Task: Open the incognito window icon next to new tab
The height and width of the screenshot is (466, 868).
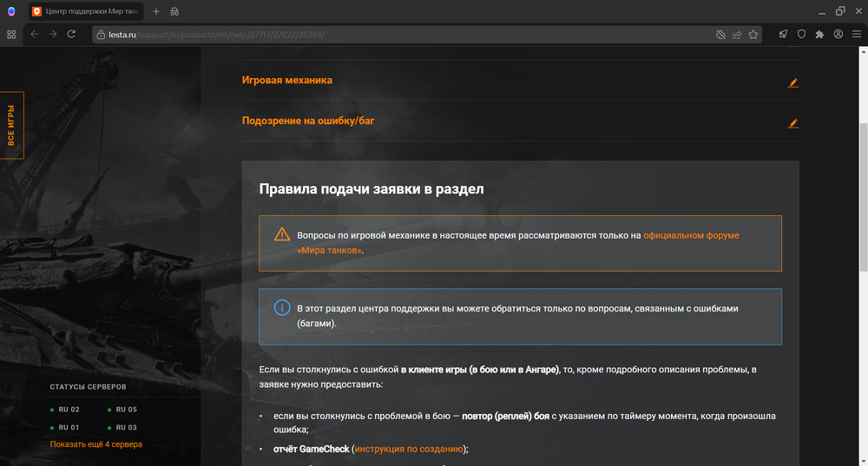Action: tap(174, 11)
